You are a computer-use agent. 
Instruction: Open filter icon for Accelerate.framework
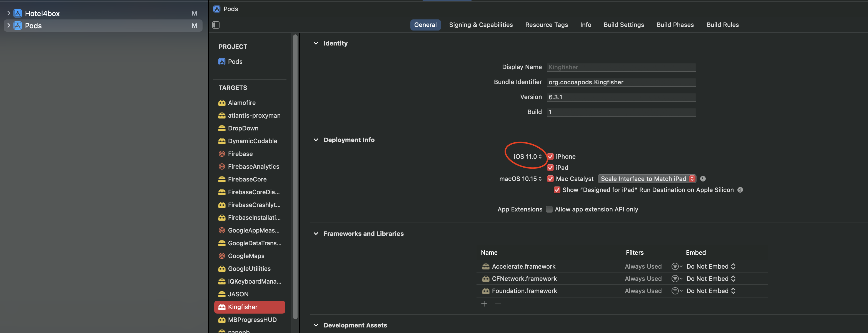tap(677, 266)
